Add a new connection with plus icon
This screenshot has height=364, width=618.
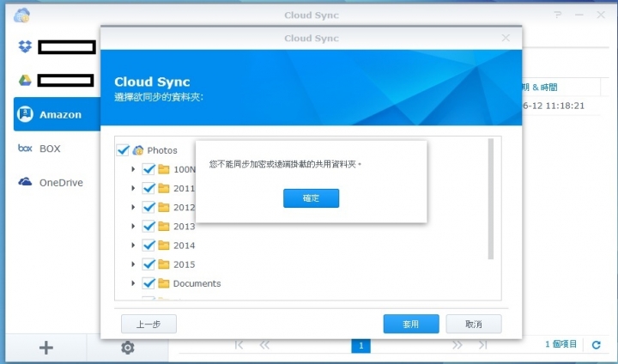click(46, 348)
